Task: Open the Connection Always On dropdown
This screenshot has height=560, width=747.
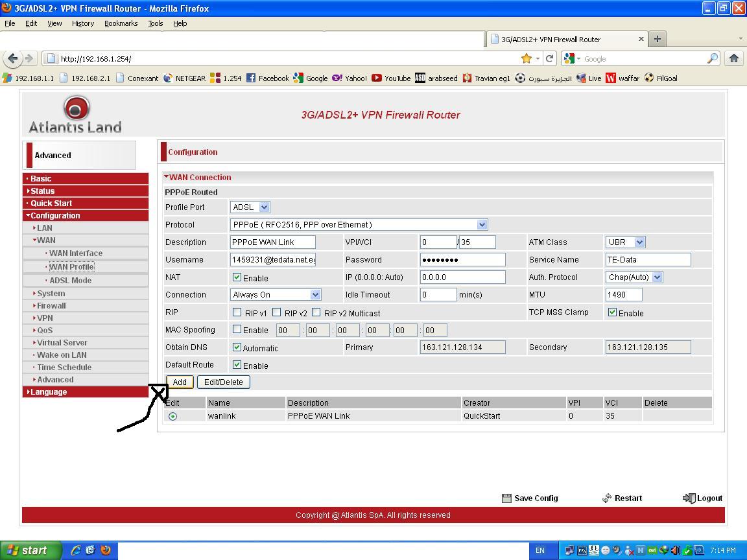Action: tap(276, 295)
